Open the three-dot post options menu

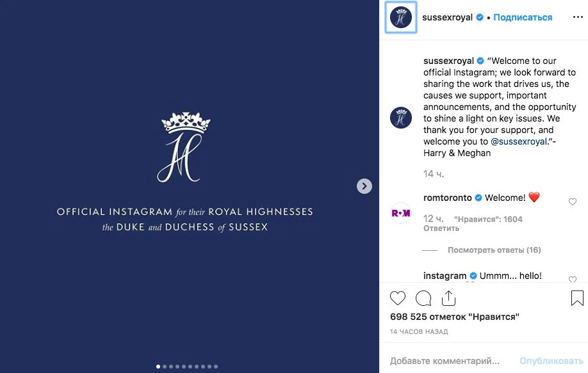click(x=577, y=18)
